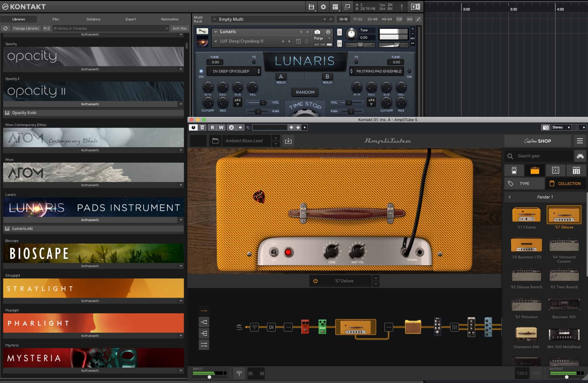Open Stereo output dropdown
Screen dimensions: 588x383
click(x=561, y=127)
